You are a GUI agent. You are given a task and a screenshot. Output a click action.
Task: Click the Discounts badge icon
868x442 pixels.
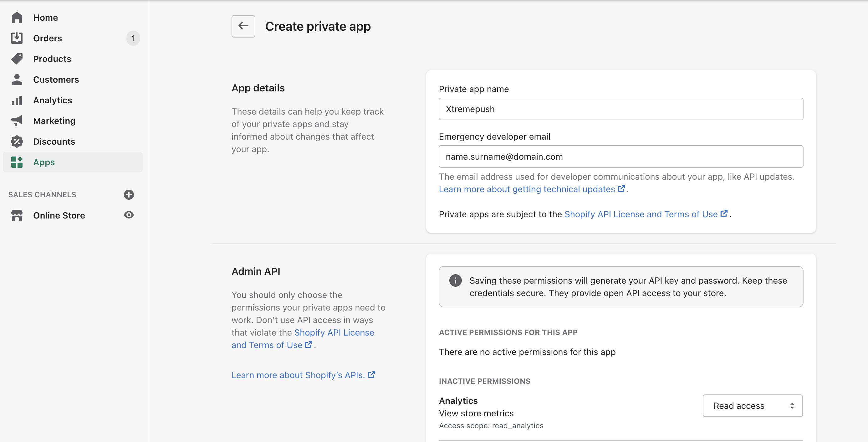[17, 141]
